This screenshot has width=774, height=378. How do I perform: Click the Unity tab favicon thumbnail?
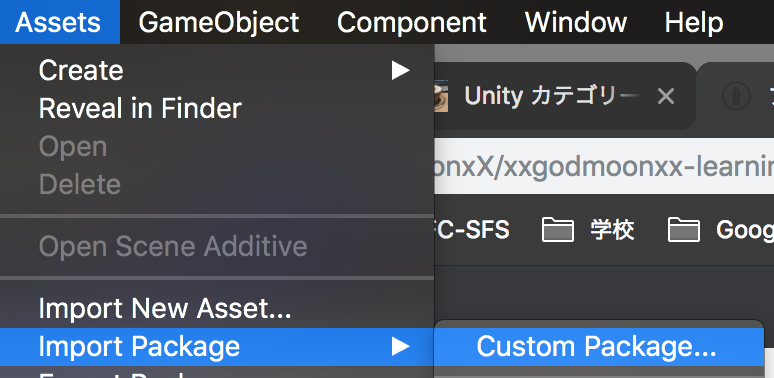click(x=441, y=97)
